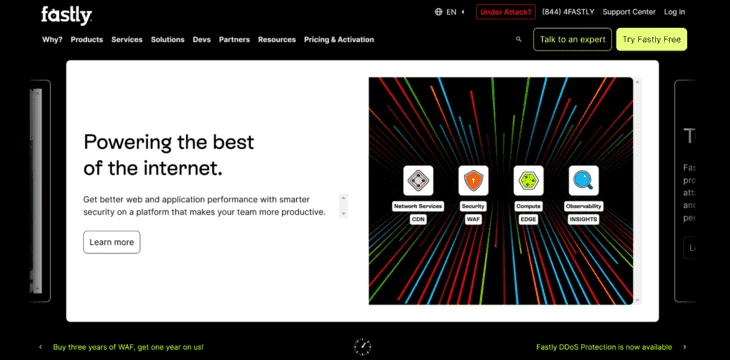Open the Pricing & Activation menu

coord(339,40)
